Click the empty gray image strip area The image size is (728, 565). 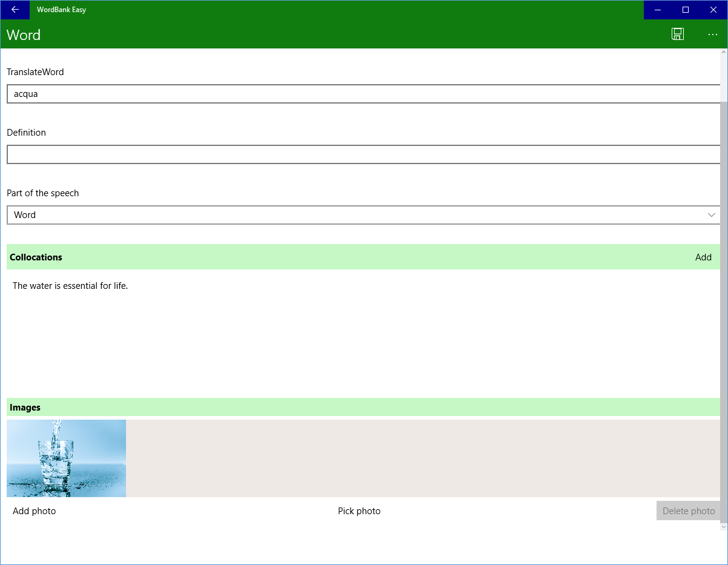coord(423,458)
